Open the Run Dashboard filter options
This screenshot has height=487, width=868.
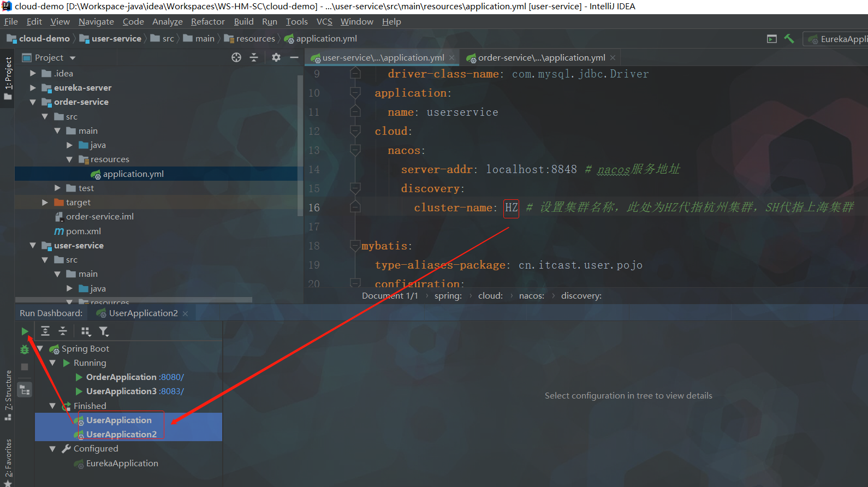point(104,331)
